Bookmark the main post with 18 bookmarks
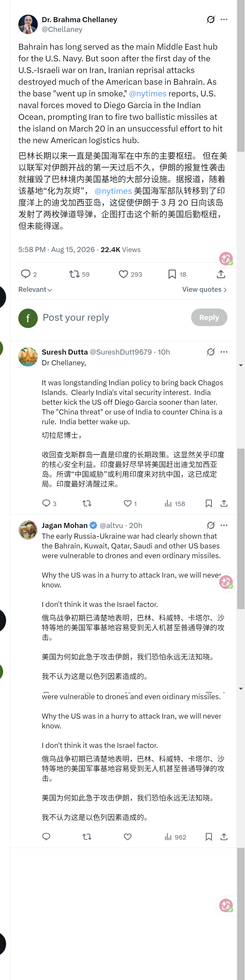245x980 pixels. pos(172,274)
